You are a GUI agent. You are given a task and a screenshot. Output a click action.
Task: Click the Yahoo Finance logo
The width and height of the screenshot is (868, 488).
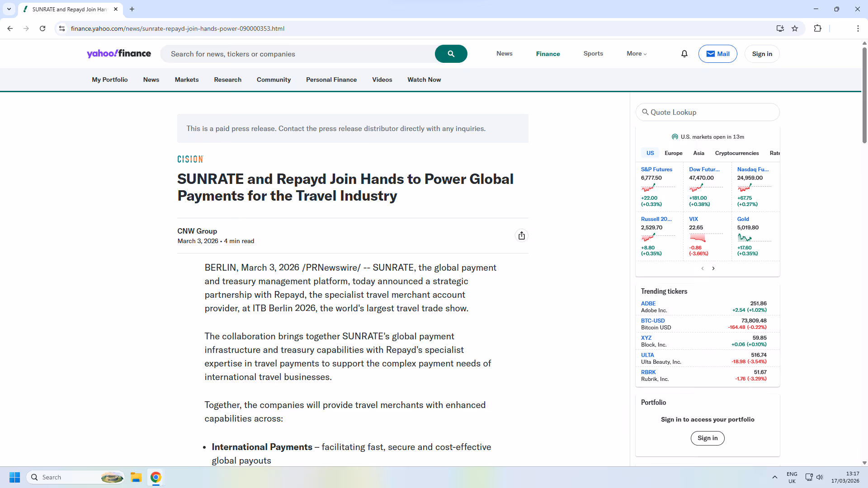point(119,54)
